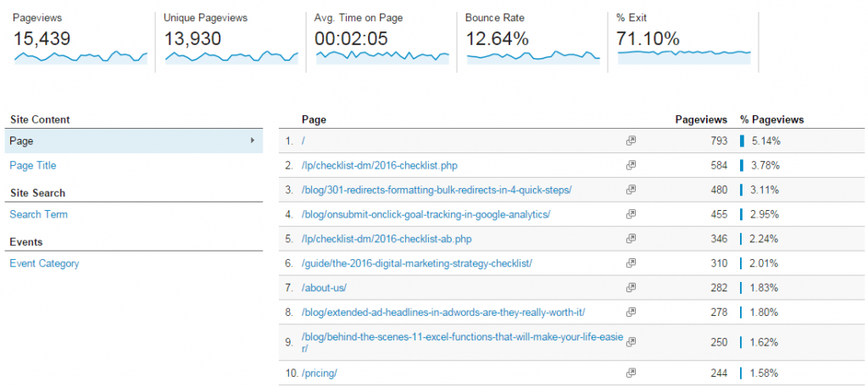Viewport: 868px width, 387px height.
Task: Open external link icon for homepage / row
Action: pos(631,141)
